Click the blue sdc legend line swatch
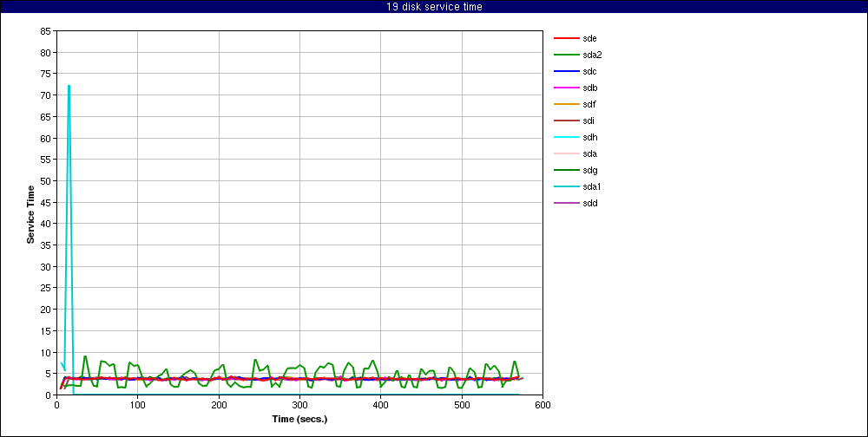The width and height of the screenshot is (868, 437). point(566,71)
